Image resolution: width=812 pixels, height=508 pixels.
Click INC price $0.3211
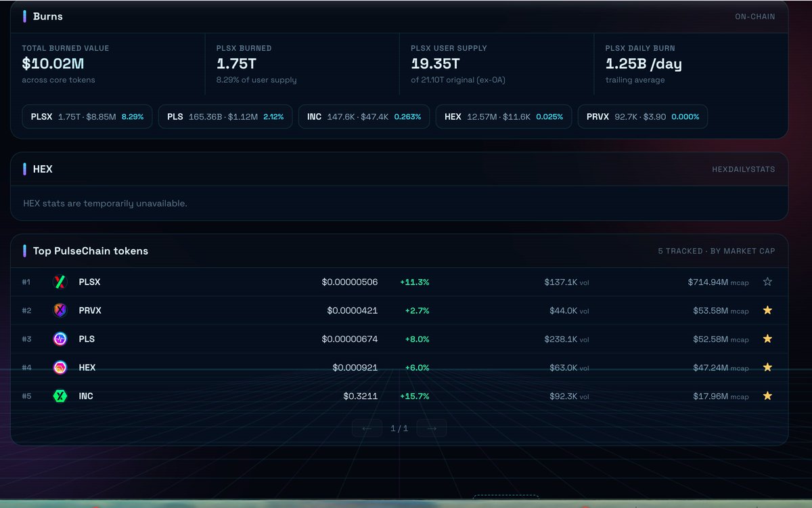coord(361,396)
